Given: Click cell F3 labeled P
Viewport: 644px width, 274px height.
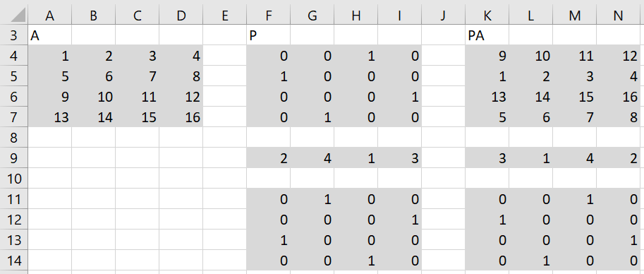Looking at the screenshot, I should (x=269, y=35).
